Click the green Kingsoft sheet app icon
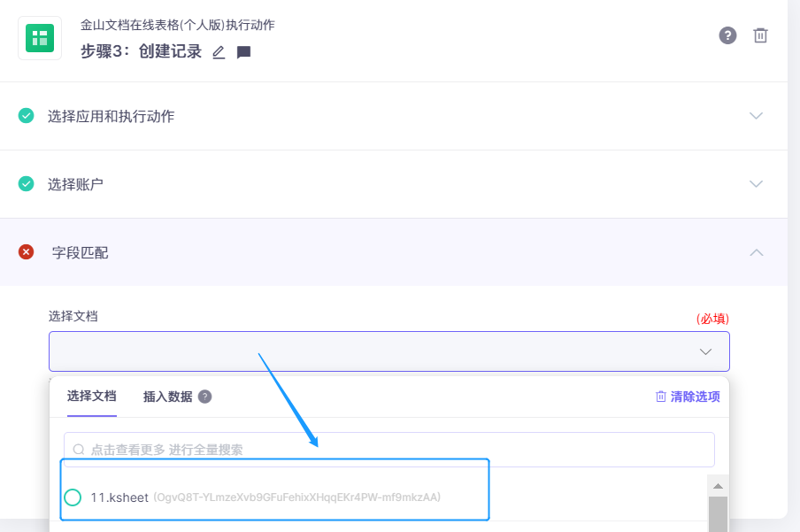800x532 pixels. tap(40, 38)
